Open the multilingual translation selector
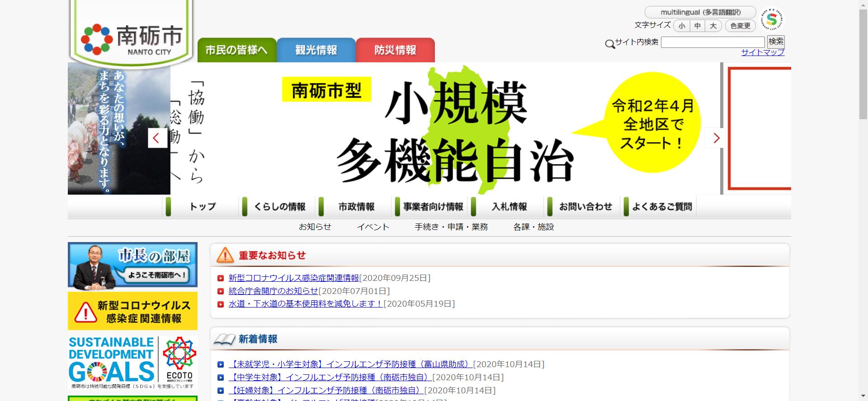 click(x=700, y=12)
